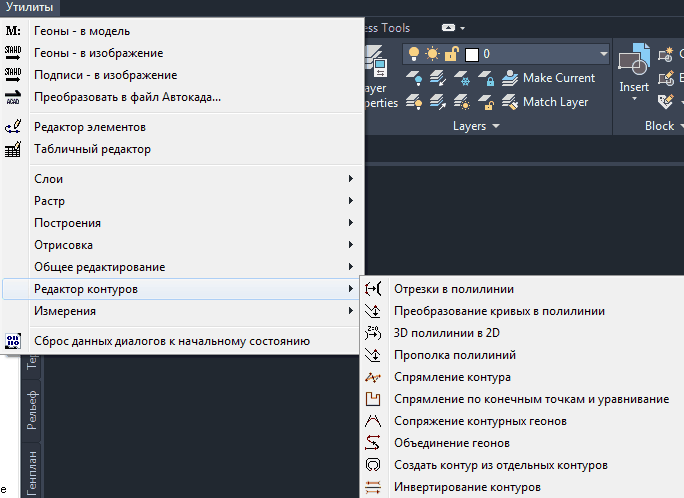
Task: Click the white layer color swatch
Action: (x=472, y=55)
